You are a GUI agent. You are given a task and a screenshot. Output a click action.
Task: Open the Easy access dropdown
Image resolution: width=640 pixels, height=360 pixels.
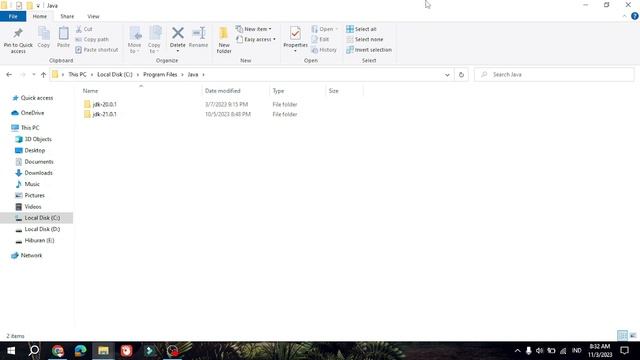click(x=256, y=40)
